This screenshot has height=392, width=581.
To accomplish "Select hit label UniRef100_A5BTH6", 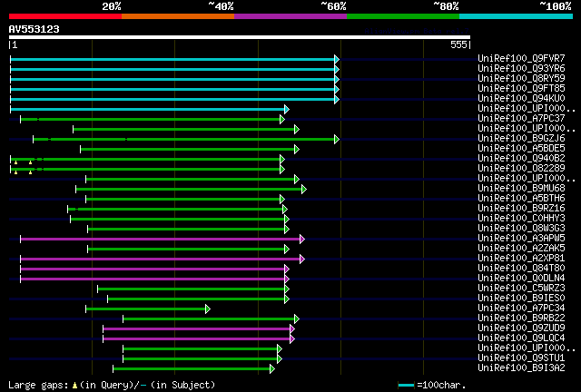I will point(521,198).
